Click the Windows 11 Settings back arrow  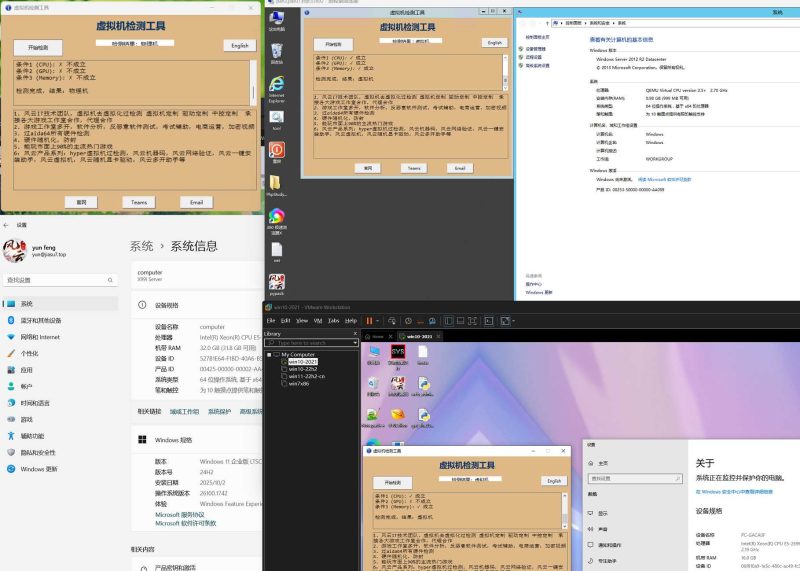pyautogui.click(x=6, y=225)
